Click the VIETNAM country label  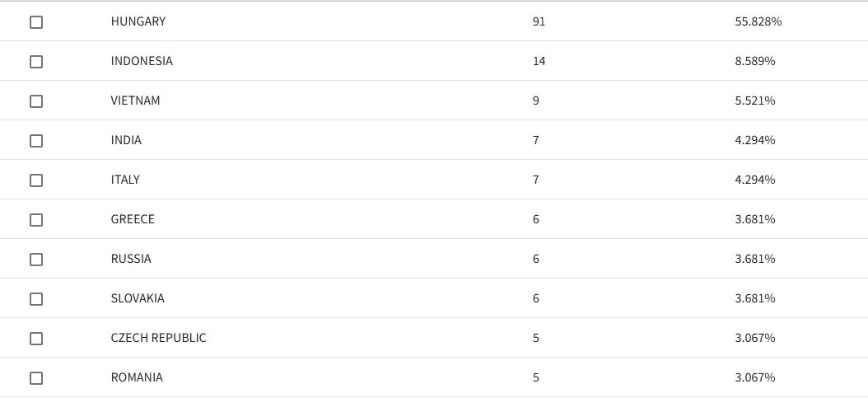click(x=135, y=101)
